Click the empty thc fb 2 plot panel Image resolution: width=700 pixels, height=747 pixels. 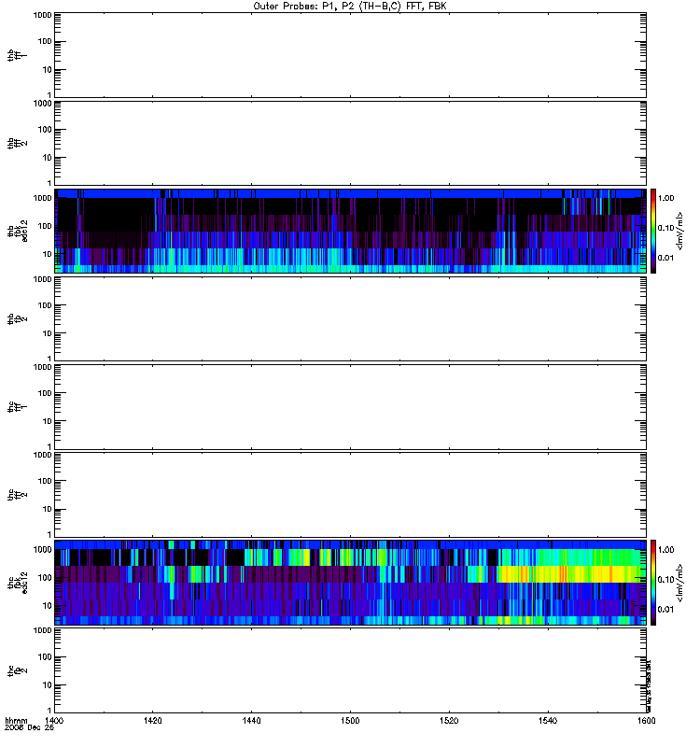pyautogui.click(x=350, y=670)
